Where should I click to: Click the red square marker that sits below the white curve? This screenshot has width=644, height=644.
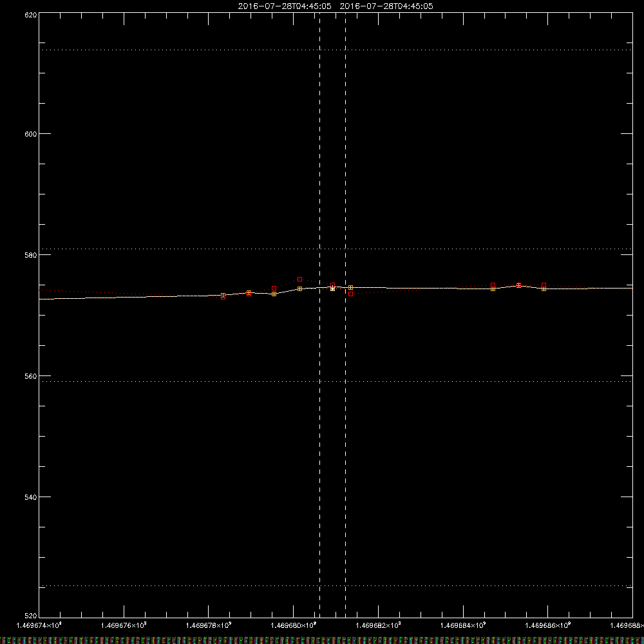point(350,294)
